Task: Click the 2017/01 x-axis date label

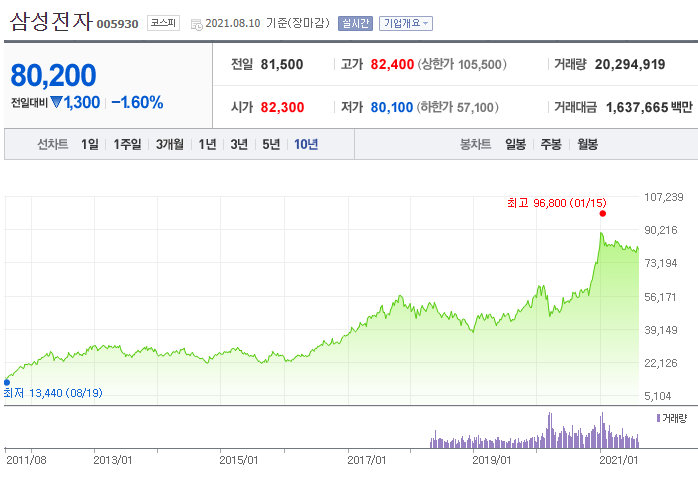Action: pos(366,460)
